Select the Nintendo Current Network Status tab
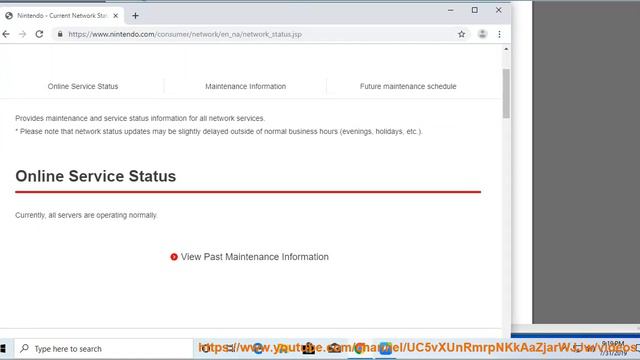 [x=61, y=16]
